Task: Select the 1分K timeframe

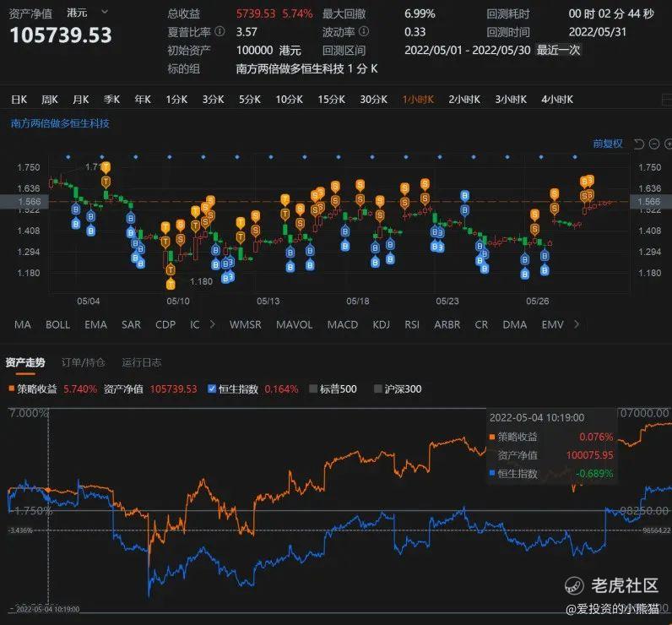Action: point(176,100)
